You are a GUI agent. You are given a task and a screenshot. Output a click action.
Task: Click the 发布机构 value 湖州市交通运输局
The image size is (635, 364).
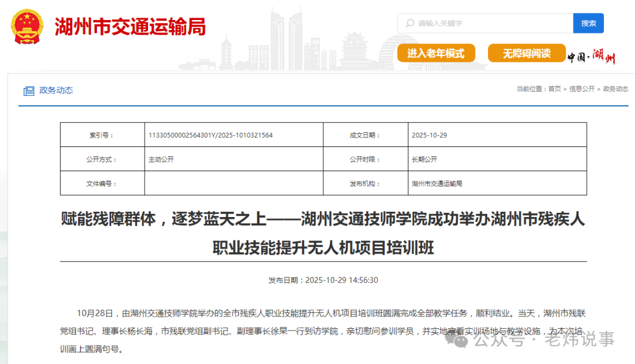tap(437, 183)
